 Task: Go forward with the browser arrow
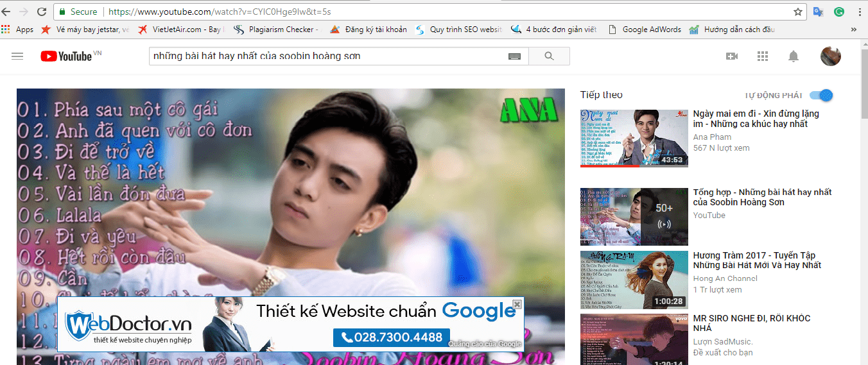point(24,12)
